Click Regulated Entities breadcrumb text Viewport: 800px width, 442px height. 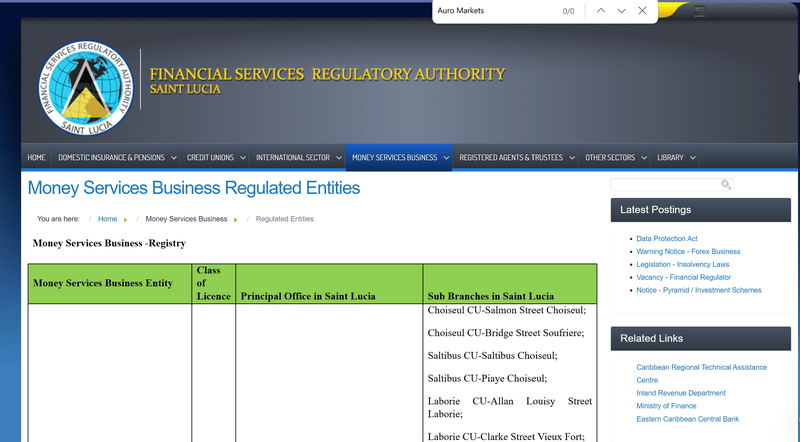(x=285, y=218)
